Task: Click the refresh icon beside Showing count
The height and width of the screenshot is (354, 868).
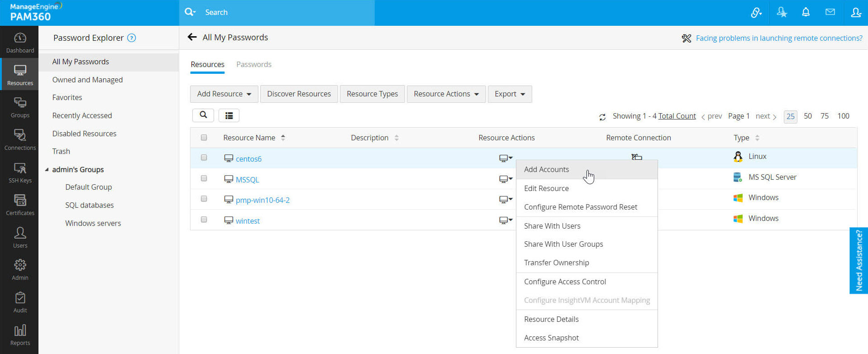Action: pos(602,117)
